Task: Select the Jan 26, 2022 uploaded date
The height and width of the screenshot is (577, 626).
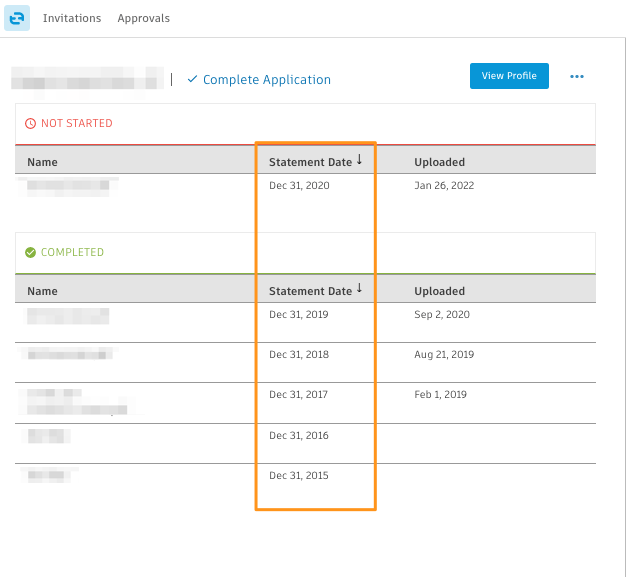Action: click(444, 186)
